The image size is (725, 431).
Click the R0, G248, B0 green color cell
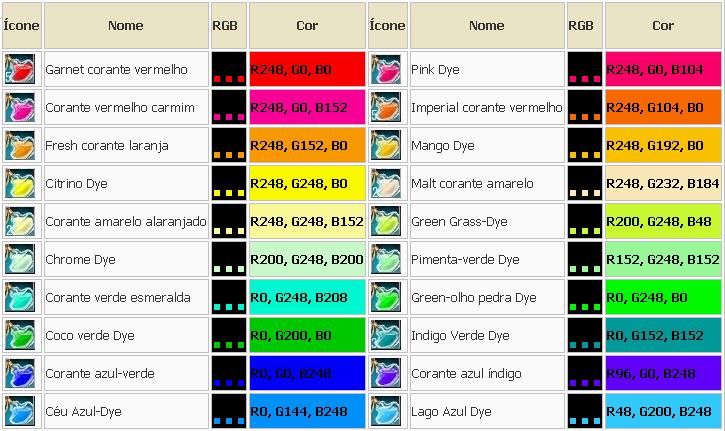[x=663, y=296]
